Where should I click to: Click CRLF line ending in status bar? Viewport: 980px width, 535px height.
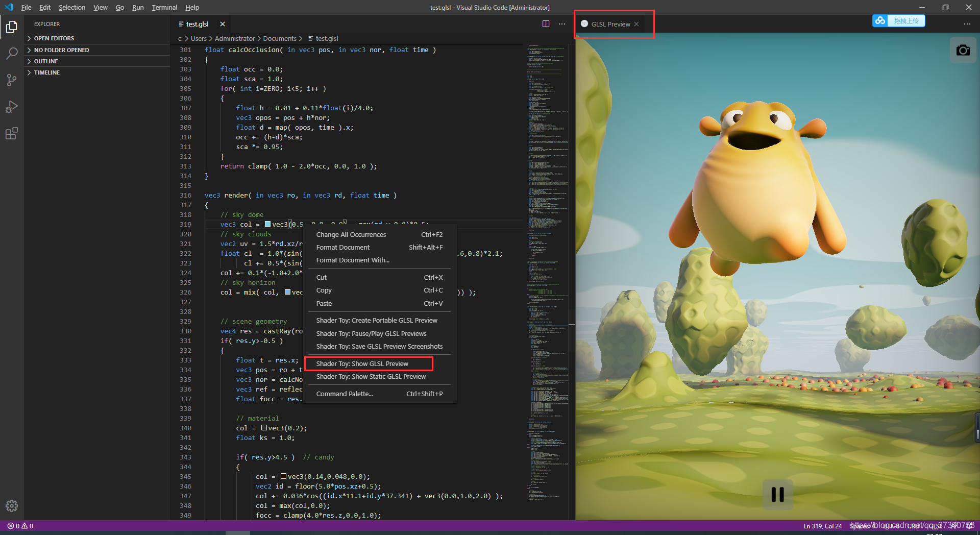click(x=915, y=526)
